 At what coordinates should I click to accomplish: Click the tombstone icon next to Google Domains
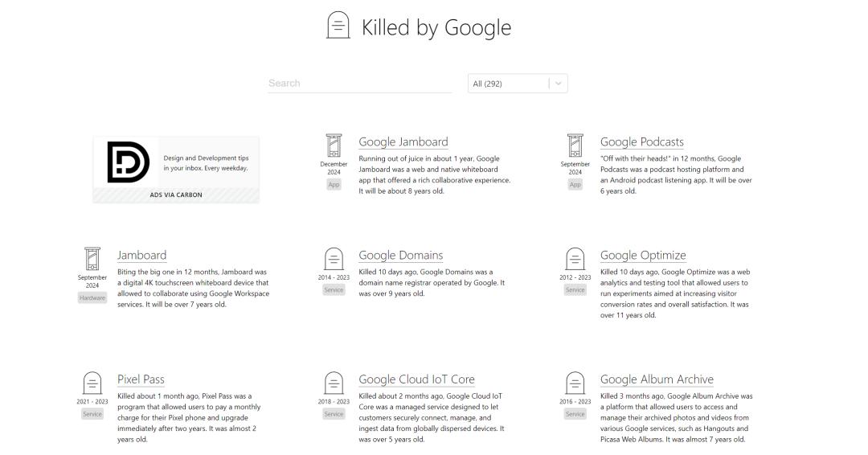[x=334, y=259]
